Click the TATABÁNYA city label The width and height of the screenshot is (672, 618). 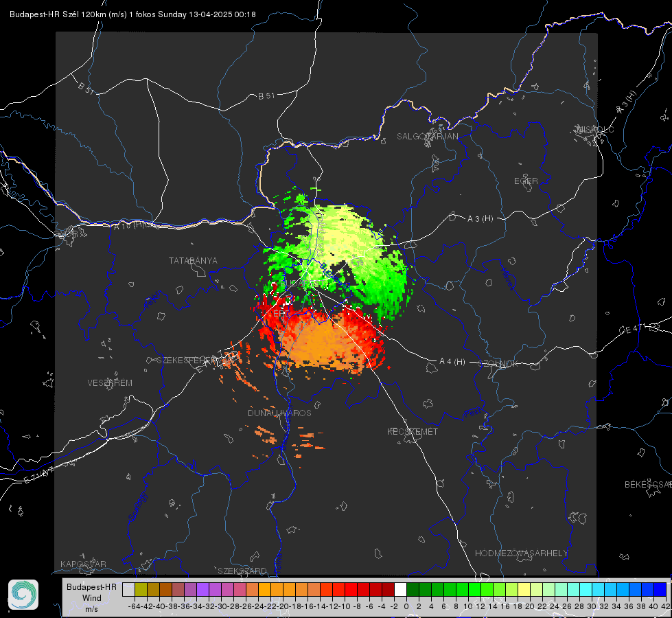tap(193, 260)
